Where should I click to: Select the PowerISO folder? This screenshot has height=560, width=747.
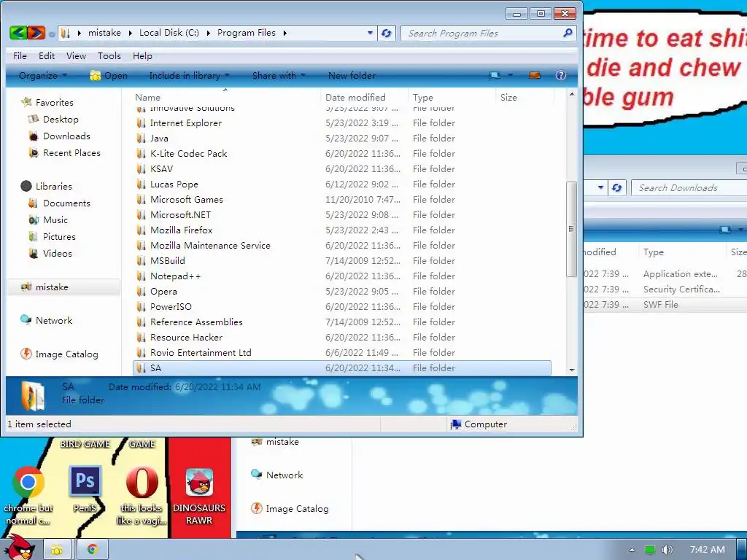[341, 307]
